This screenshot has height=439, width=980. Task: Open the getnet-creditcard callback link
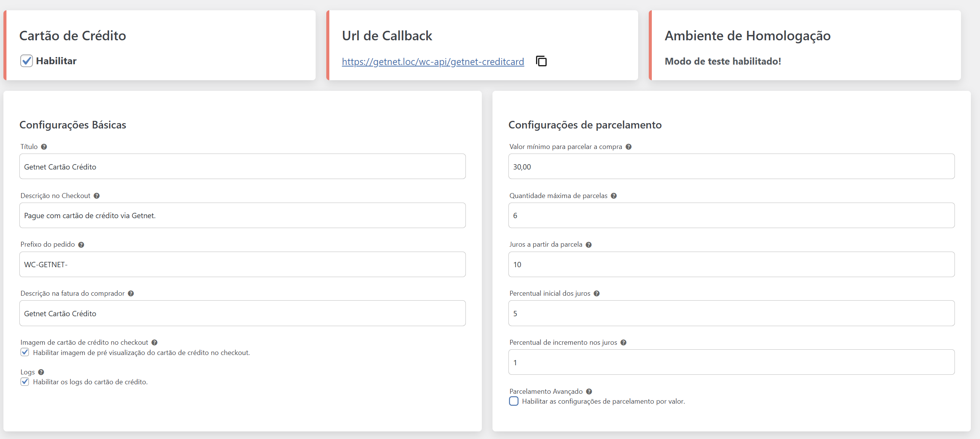433,62
